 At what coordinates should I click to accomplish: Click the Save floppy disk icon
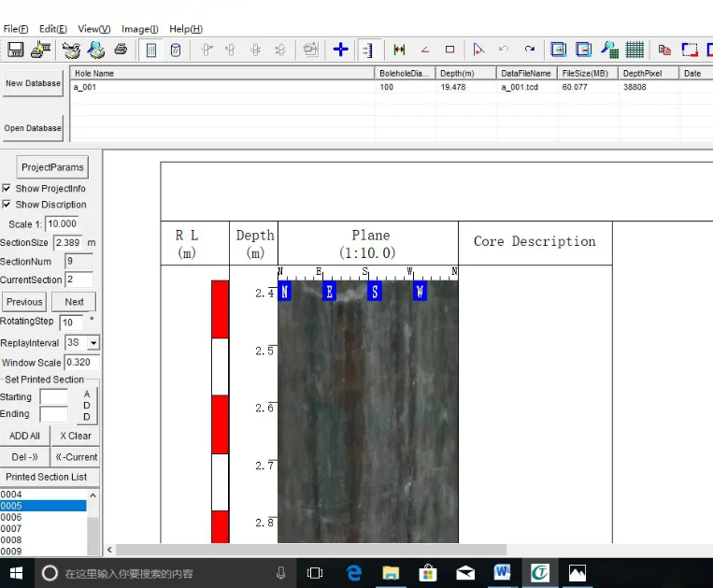(x=16, y=50)
